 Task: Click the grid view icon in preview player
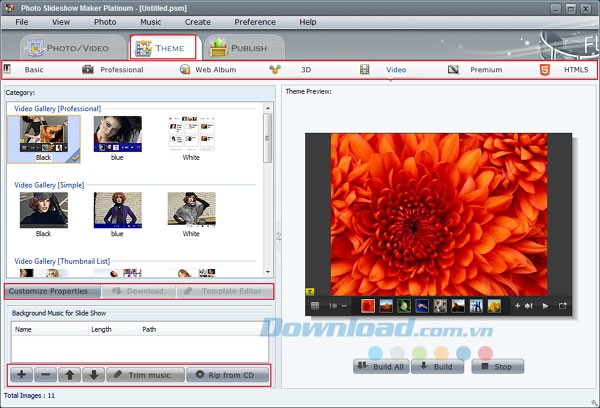click(x=314, y=305)
